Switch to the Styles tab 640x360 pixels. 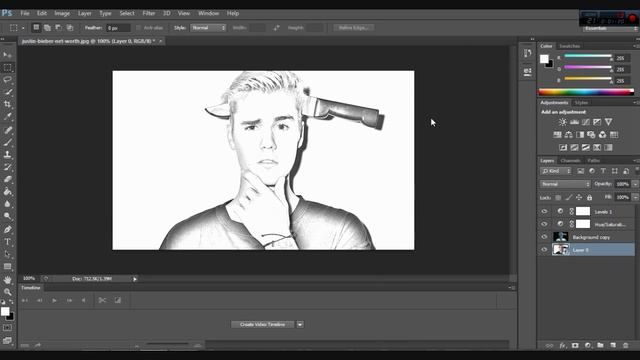(x=581, y=102)
